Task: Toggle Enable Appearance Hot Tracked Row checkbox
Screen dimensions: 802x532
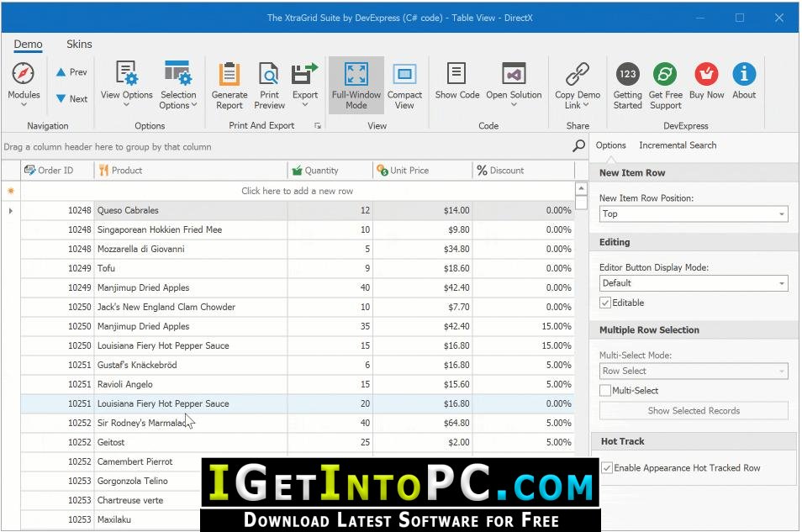Action: [x=607, y=468]
